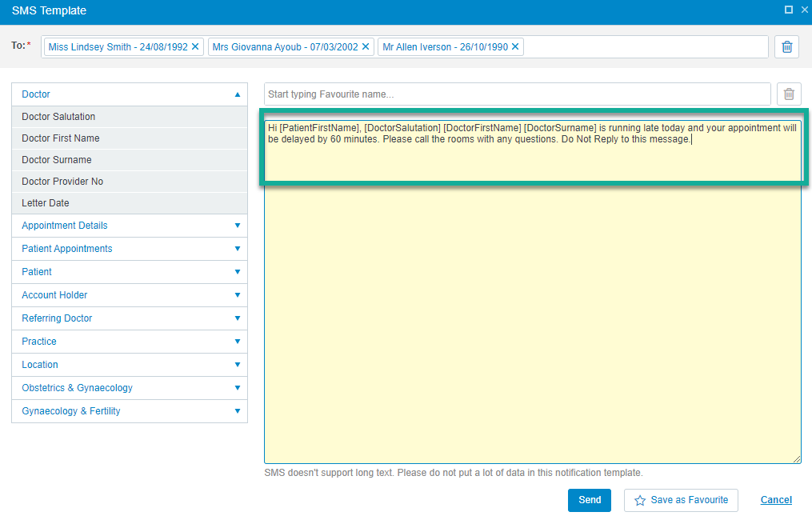The height and width of the screenshot is (516, 812).
Task: Collapse the Doctor section
Action: pyautogui.click(x=130, y=94)
